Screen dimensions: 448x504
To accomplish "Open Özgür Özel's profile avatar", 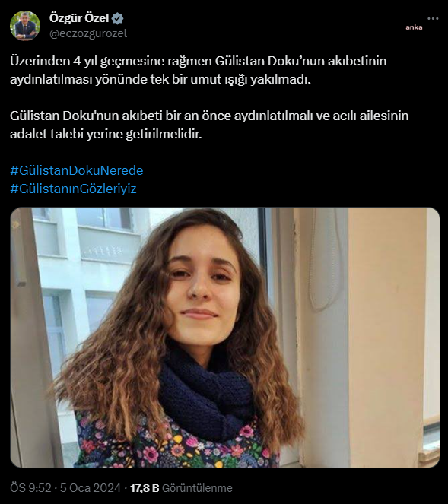I will tap(25, 26).
